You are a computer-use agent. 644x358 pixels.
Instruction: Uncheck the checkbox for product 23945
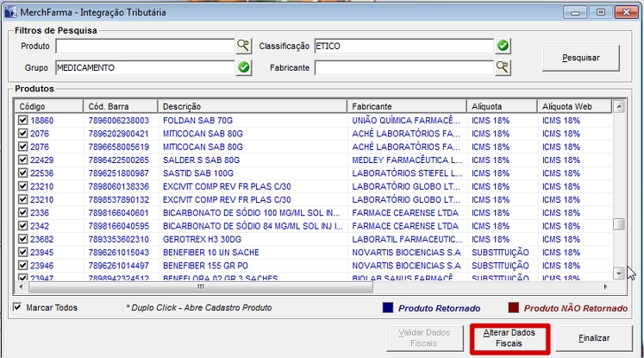pyautogui.click(x=23, y=252)
